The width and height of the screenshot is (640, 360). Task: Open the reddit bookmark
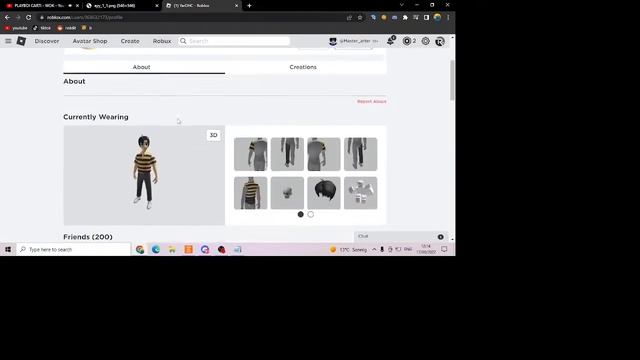click(67, 28)
